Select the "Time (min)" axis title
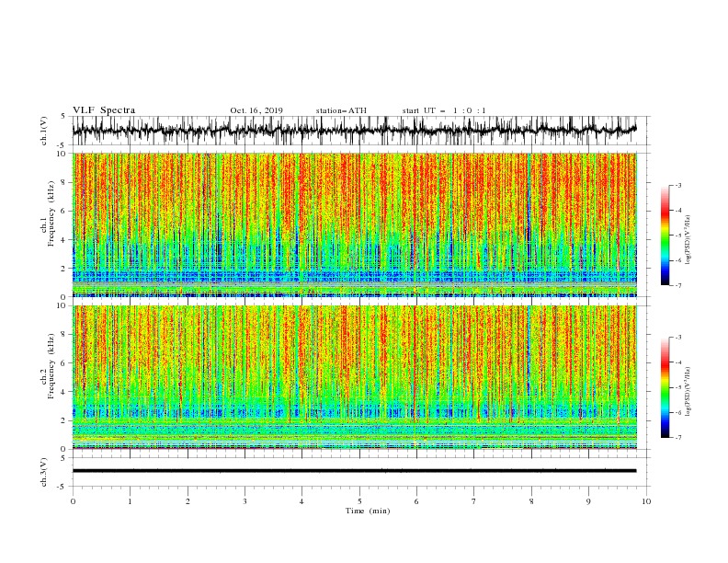 [368, 511]
